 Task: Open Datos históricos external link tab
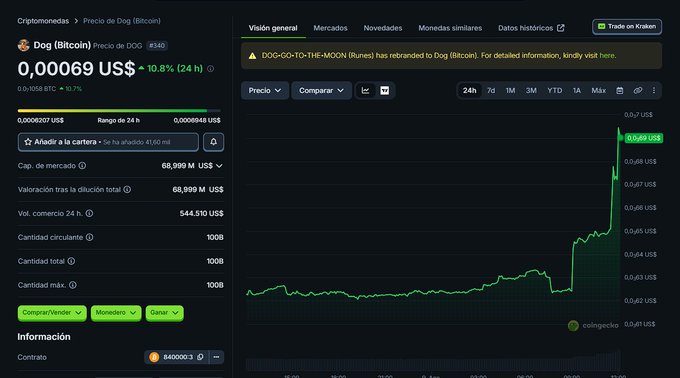pos(531,28)
